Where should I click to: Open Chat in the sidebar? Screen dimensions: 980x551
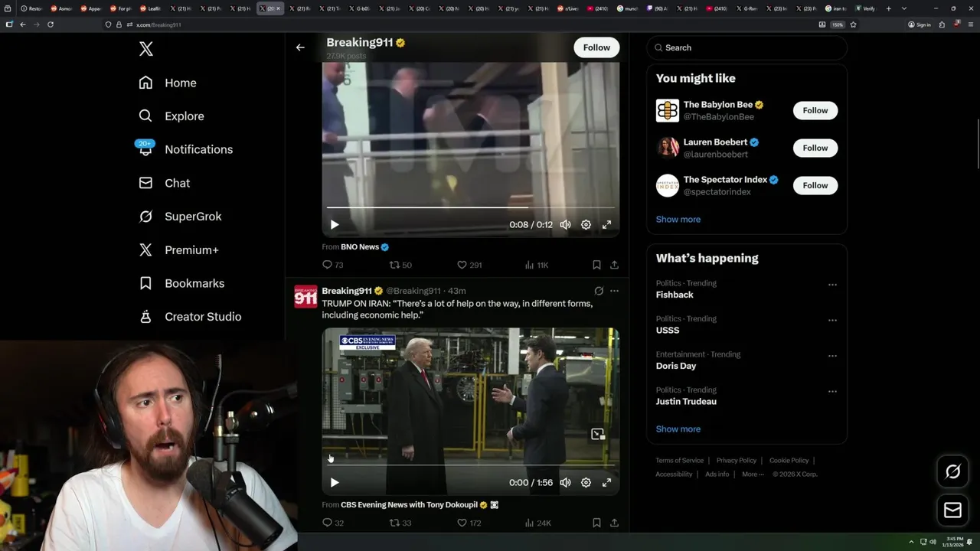coord(165,183)
